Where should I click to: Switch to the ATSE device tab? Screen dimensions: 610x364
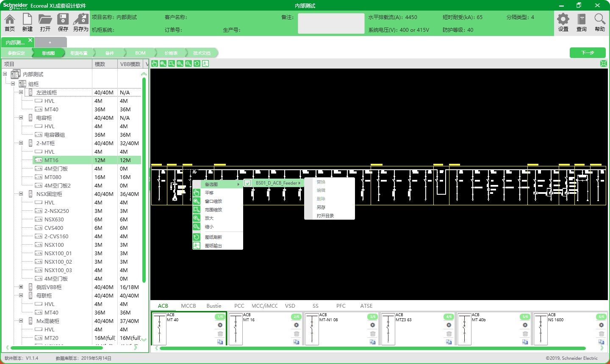click(x=366, y=306)
